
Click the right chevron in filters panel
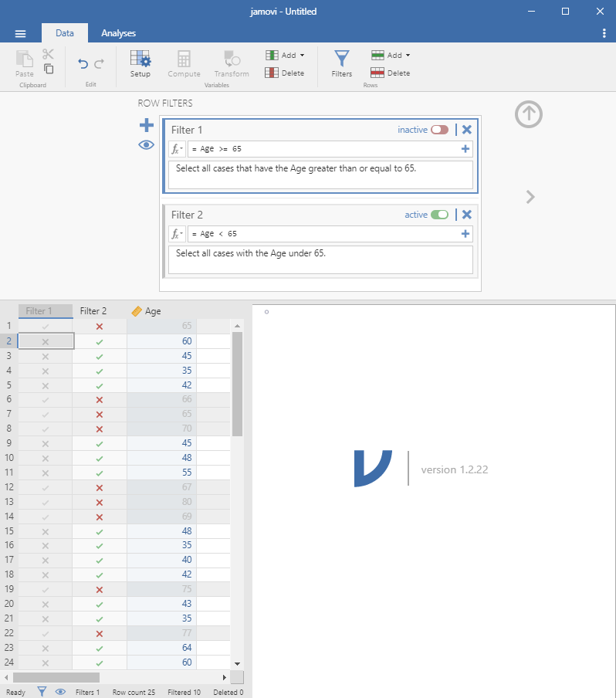coord(530,197)
